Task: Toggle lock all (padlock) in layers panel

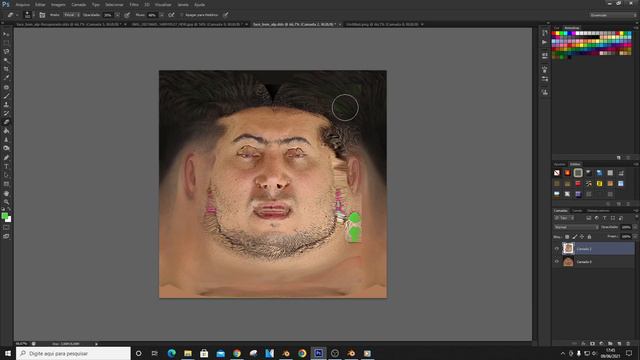Action: pyautogui.click(x=589, y=237)
